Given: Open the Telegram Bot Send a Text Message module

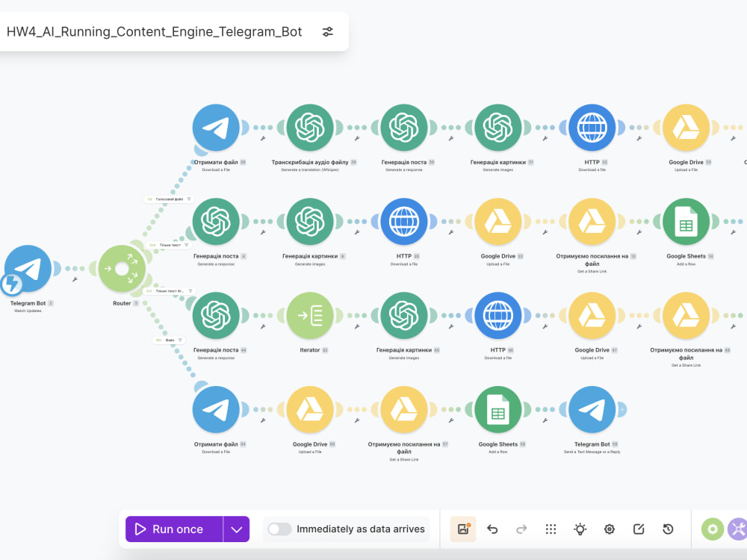Looking at the screenshot, I should click(592, 409).
